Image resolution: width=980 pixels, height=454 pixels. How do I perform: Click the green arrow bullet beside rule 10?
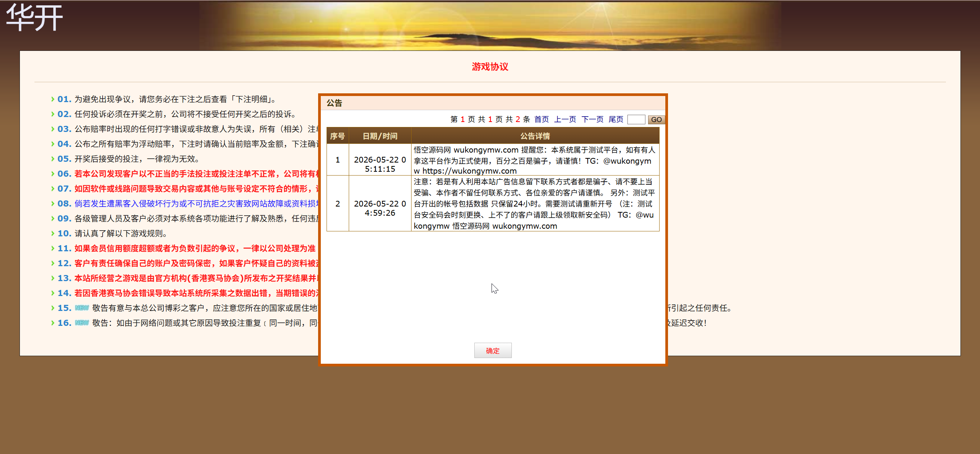tap(53, 233)
